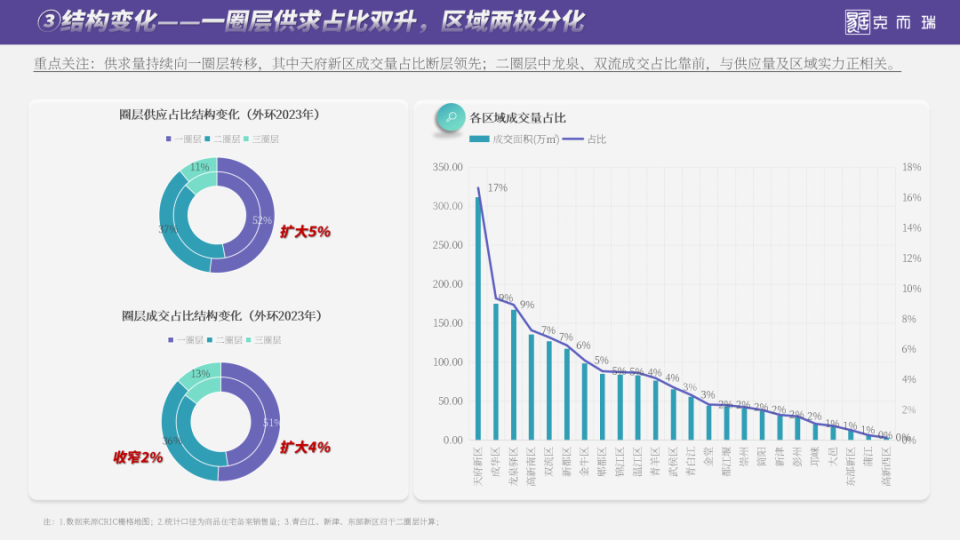960x540 pixels.
Task: Click the 350.00 left axis value
Action: click(x=448, y=167)
